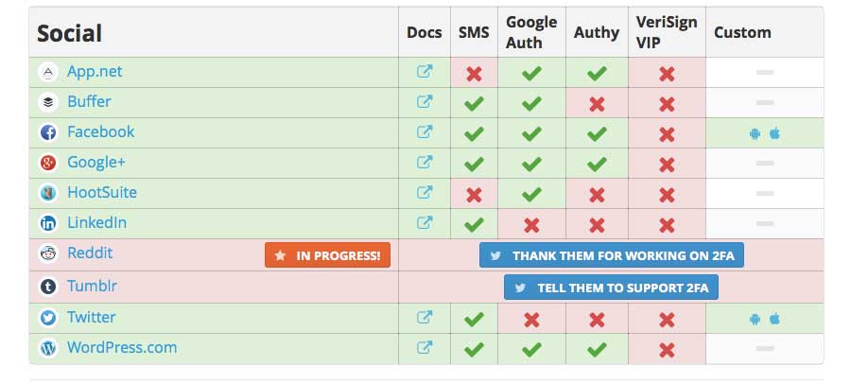
Task: Open the LinkedIn docs external link icon
Action: tap(425, 223)
